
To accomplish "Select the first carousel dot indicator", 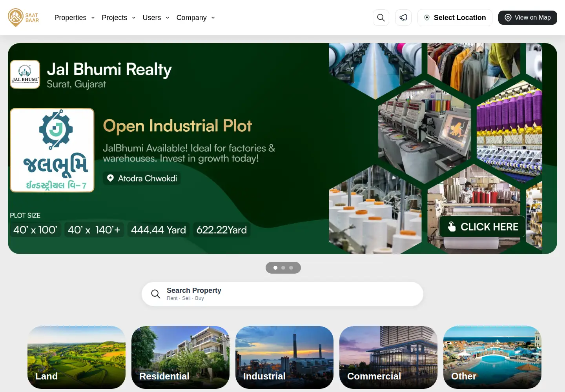I will click(275, 268).
